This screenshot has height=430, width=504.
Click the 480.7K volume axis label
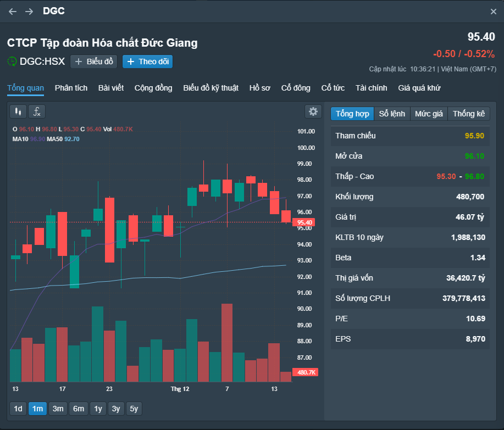tap(306, 372)
